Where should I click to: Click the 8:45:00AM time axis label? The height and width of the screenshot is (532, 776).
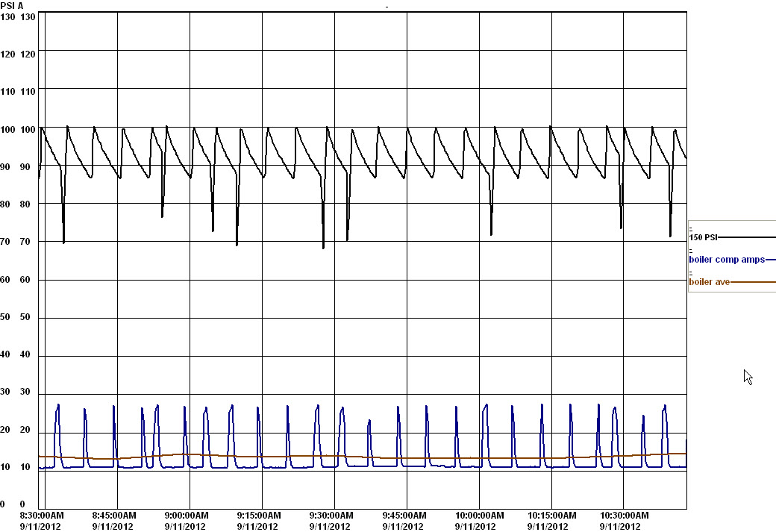click(114, 516)
